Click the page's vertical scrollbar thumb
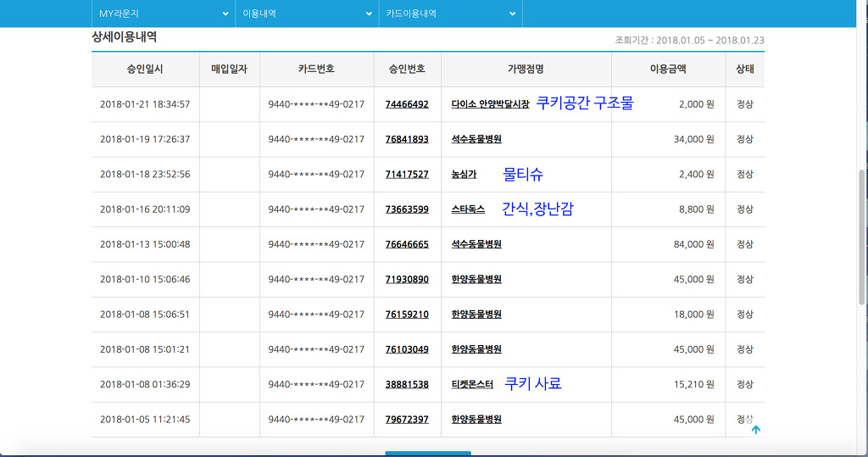 point(861,237)
